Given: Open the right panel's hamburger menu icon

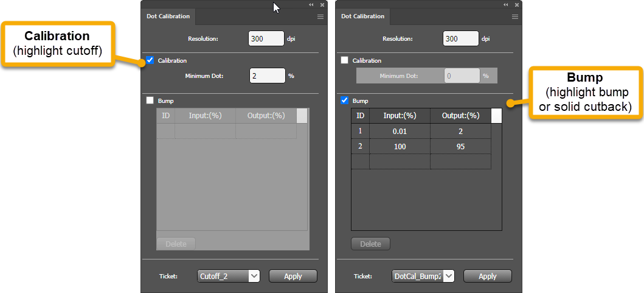Looking at the screenshot, I should click(515, 17).
